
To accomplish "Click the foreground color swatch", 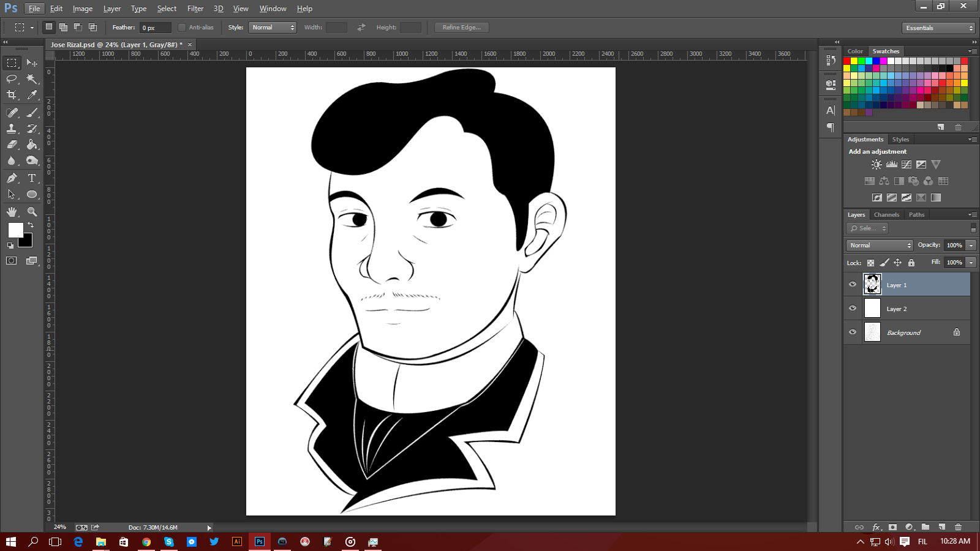I will (15, 230).
